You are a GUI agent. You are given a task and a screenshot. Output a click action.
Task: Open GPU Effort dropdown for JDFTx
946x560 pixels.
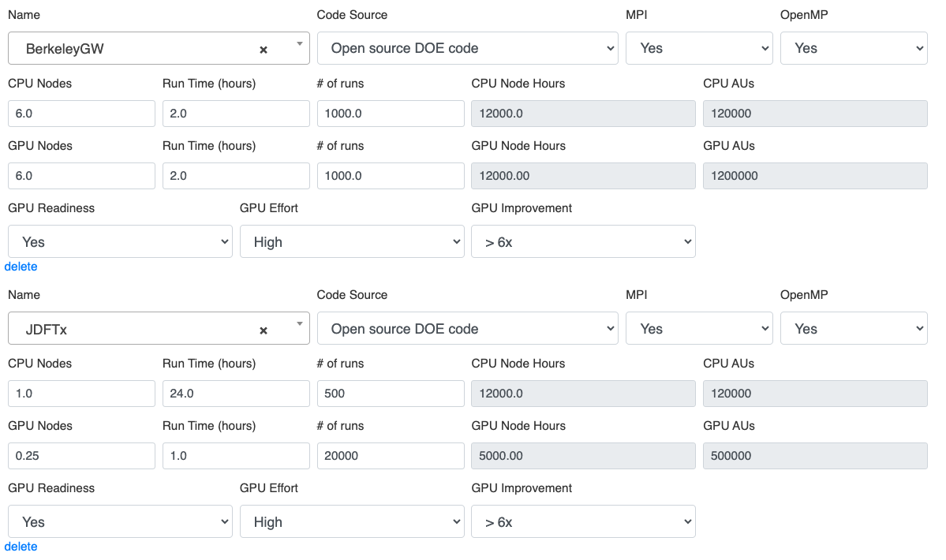[352, 522]
